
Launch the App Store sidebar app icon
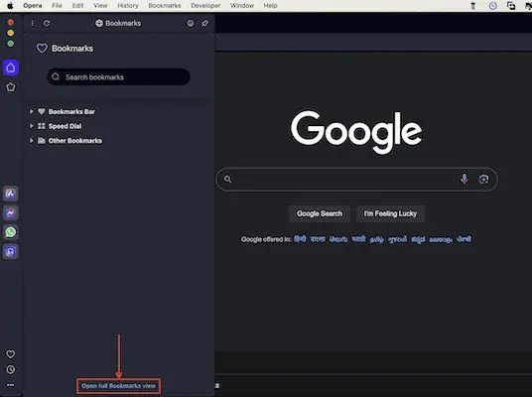11,194
